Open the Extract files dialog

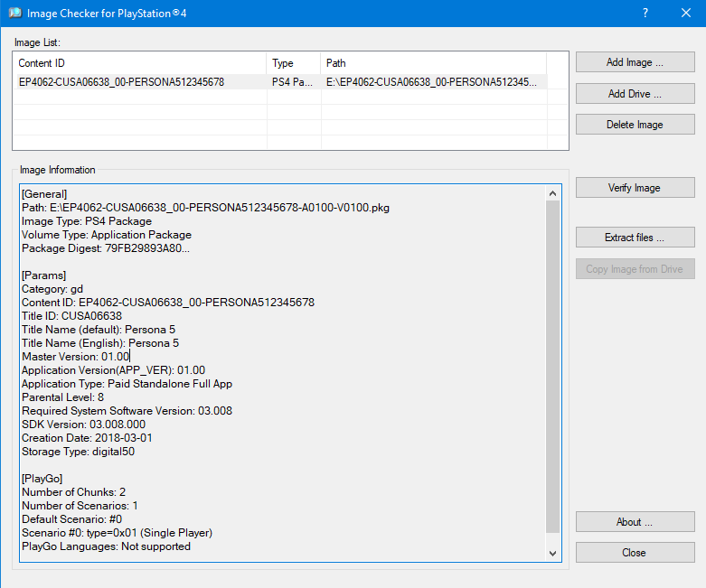635,238
